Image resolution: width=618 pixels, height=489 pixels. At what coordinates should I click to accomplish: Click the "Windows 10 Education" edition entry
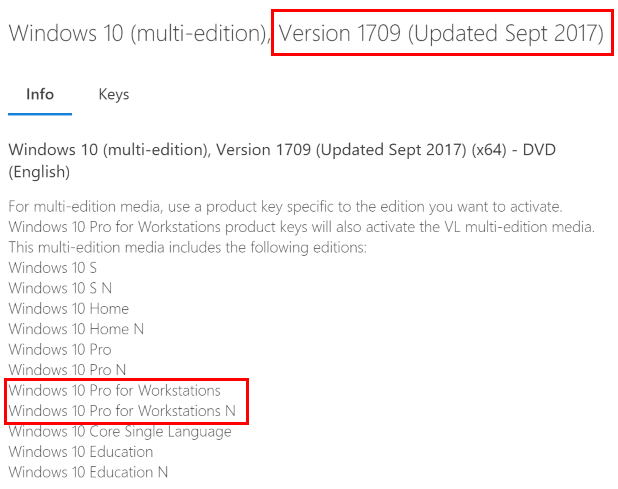(80, 452)
